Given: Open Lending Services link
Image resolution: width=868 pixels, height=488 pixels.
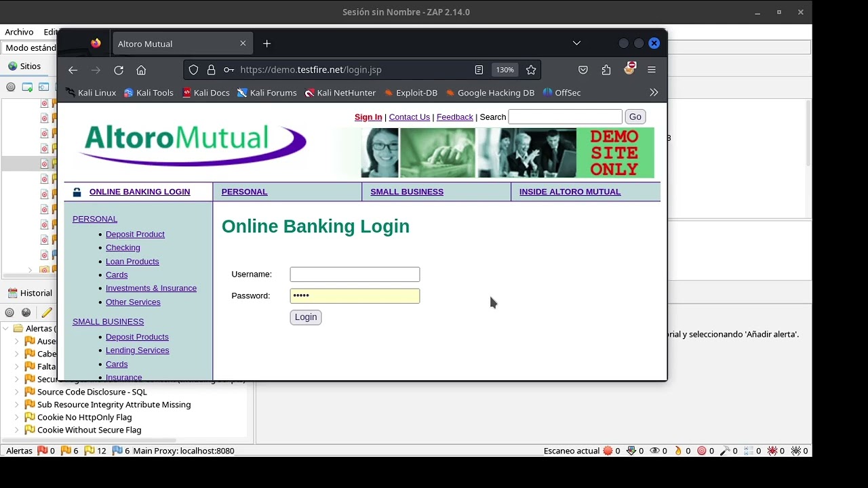Looking at the screenshot, I should (138, 350).
